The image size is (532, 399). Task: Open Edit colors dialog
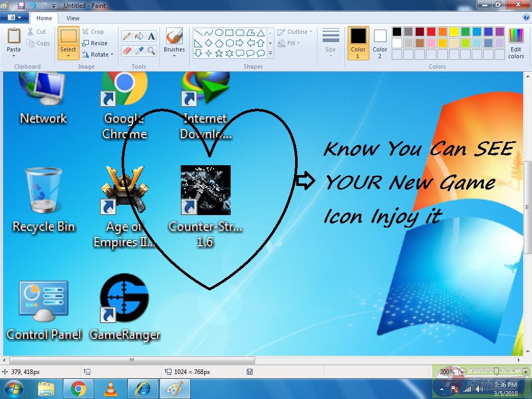click(516, 43)
